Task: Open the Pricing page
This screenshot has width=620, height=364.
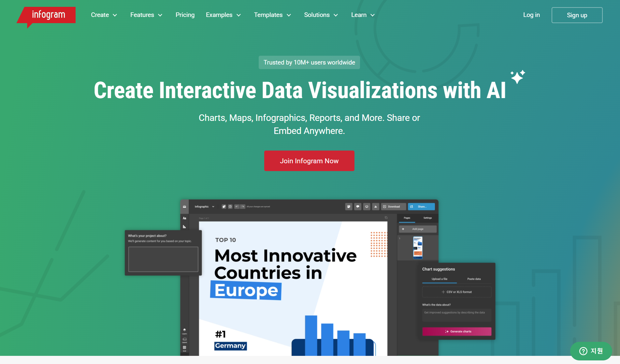Action: tap(185, 15)
